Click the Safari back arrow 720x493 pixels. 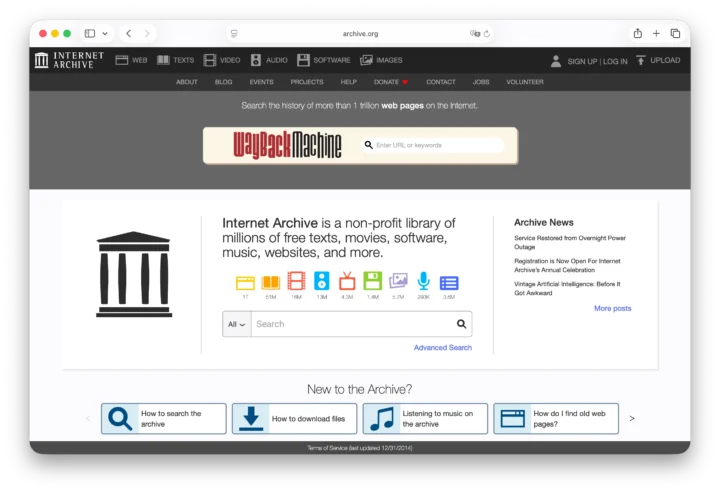coord(129,34)
